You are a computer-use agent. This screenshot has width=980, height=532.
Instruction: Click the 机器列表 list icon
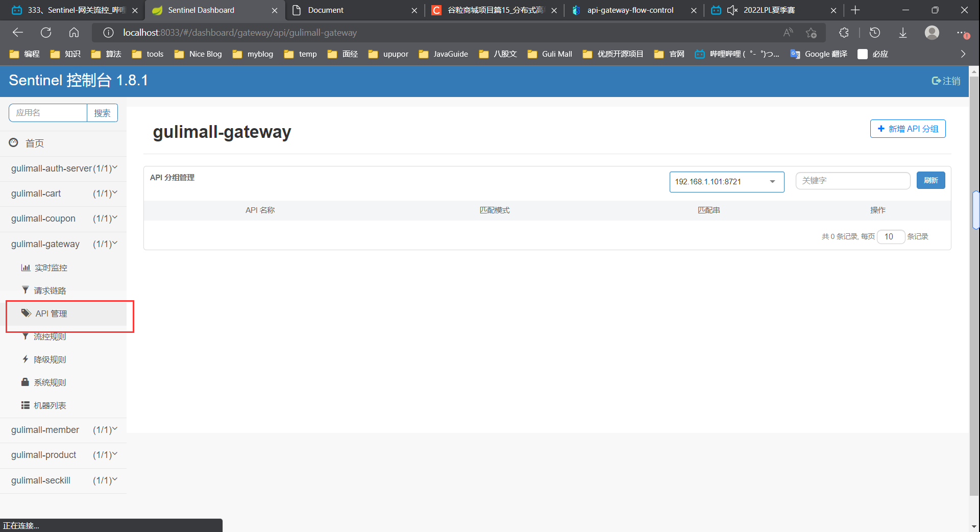pyautogui.click(x=25, y=405)
